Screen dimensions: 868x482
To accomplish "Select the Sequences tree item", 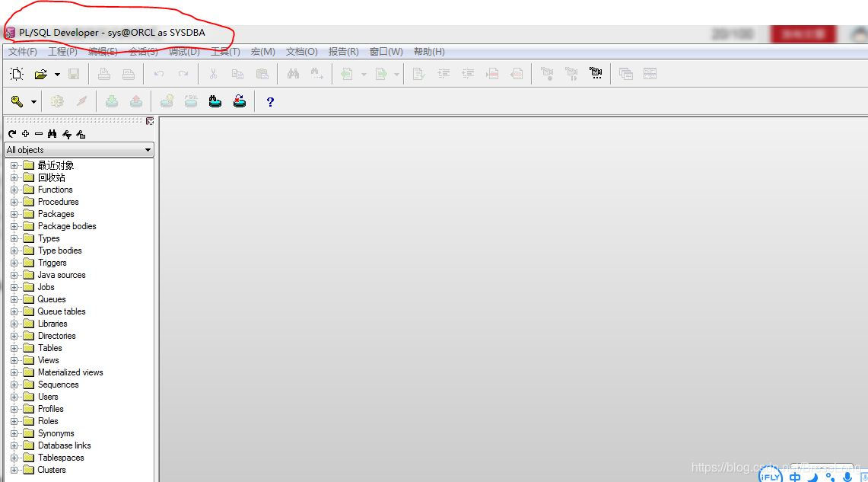I will tap(58, 385).
